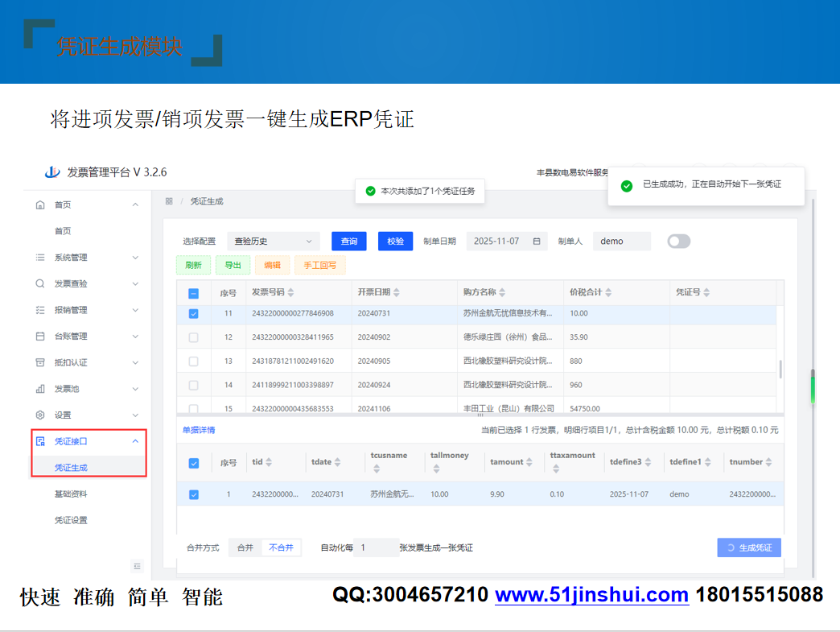This screenshot has height=632, width=840.
Task: Click the 发票池 bar chart icon
Action: (40, 389)
